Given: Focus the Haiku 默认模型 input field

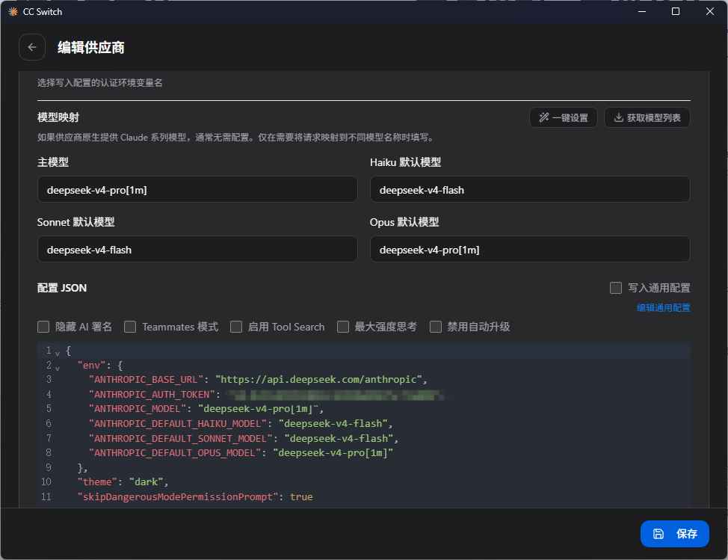Looking at the screenshot, I should [530, 189].
